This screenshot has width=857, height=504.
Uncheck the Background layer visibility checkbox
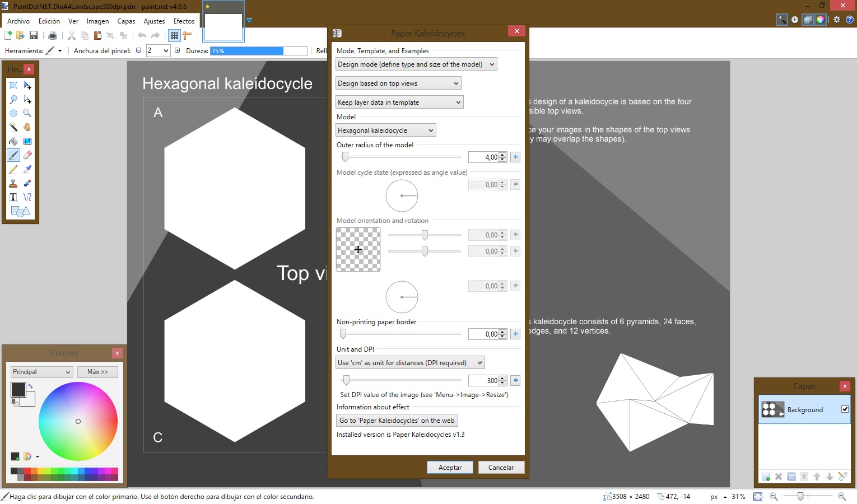(x=845, y=409)
